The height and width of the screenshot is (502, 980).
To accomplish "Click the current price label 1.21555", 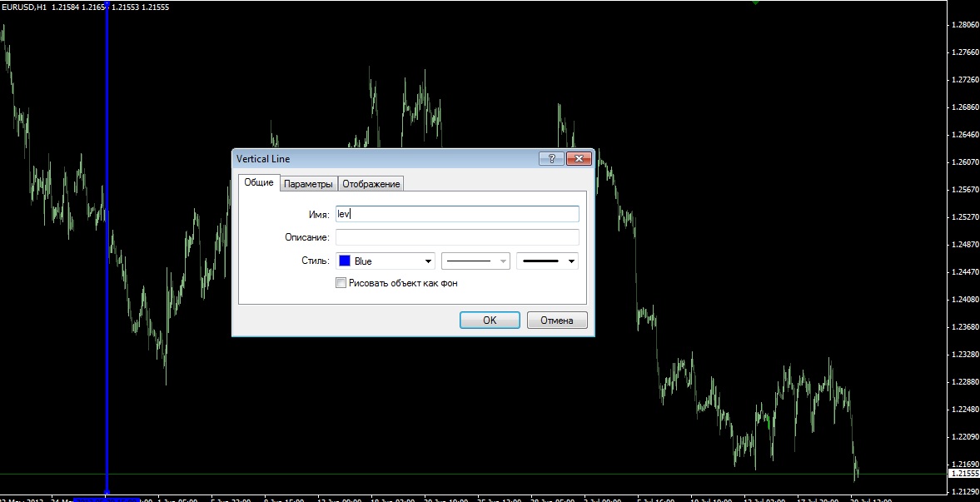I will [x=963, y=474].
